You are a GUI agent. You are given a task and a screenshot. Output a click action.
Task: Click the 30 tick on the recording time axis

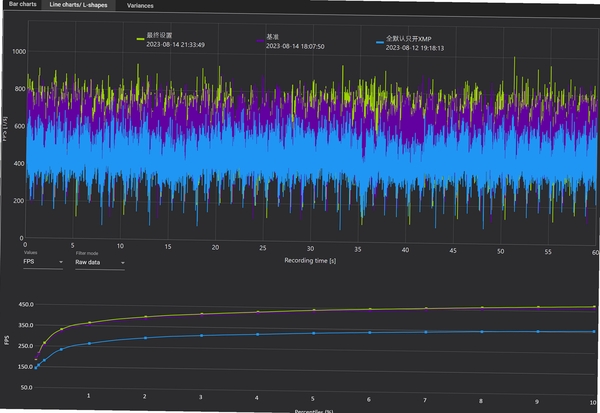coord(310,249)
